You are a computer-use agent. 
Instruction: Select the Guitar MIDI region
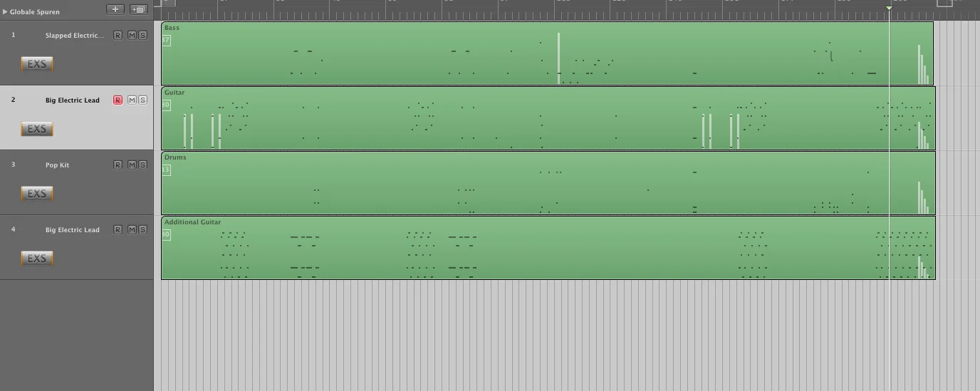coord(548,118)
